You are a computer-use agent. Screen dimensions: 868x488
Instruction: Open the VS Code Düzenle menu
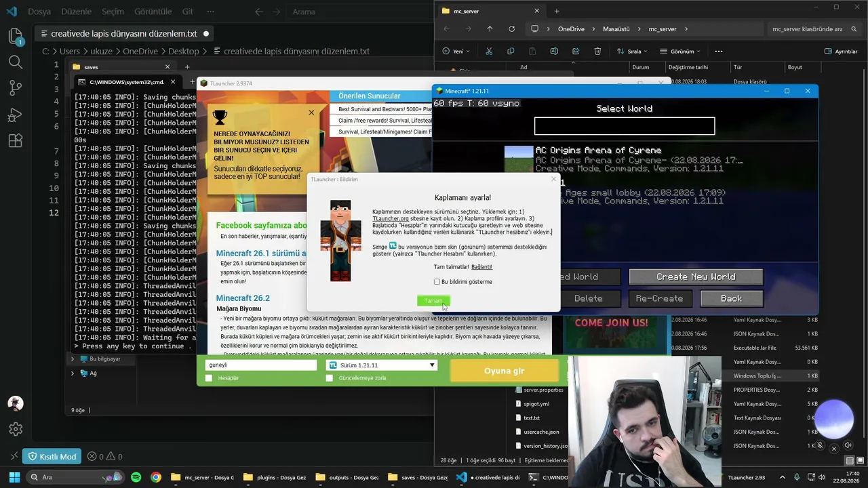[76, 12]
